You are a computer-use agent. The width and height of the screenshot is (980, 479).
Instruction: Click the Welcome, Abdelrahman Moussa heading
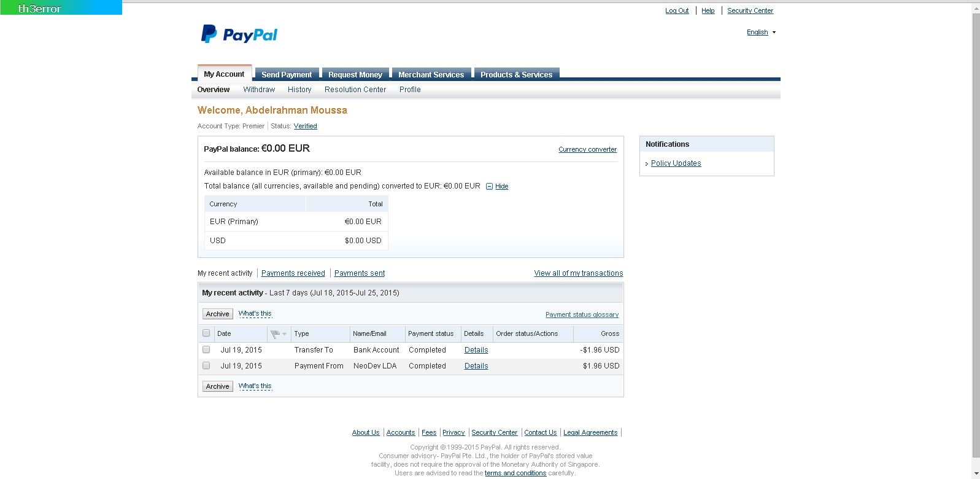point(272,111)
